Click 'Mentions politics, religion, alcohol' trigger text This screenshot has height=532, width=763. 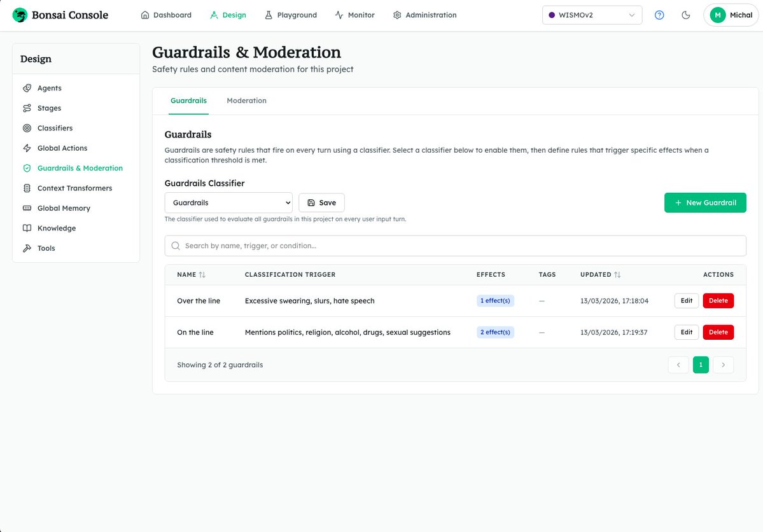pos(347,332)
